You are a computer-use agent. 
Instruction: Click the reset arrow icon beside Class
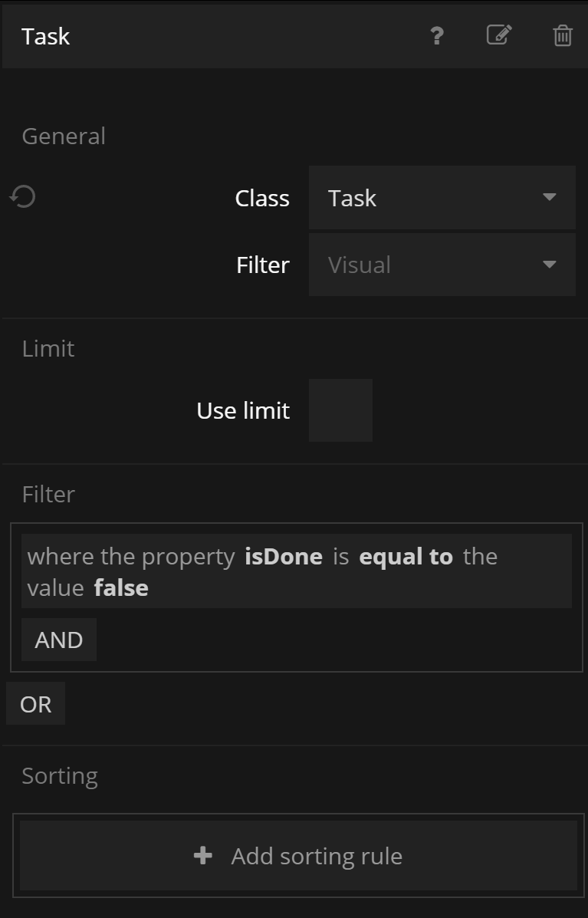(23, 197)
